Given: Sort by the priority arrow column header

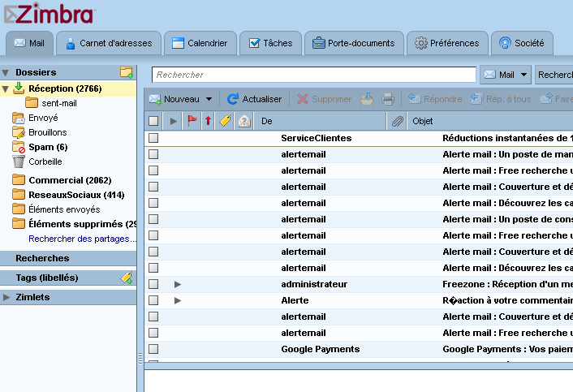Looking at the screenshot, I should [208, 121].
